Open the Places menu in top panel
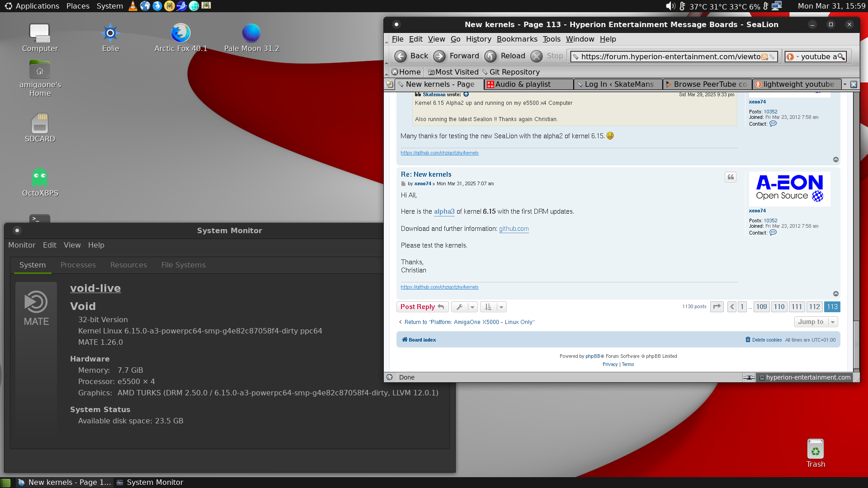This screenshot has height=488, width=868. pyautogui.click(x=78, y=6)
